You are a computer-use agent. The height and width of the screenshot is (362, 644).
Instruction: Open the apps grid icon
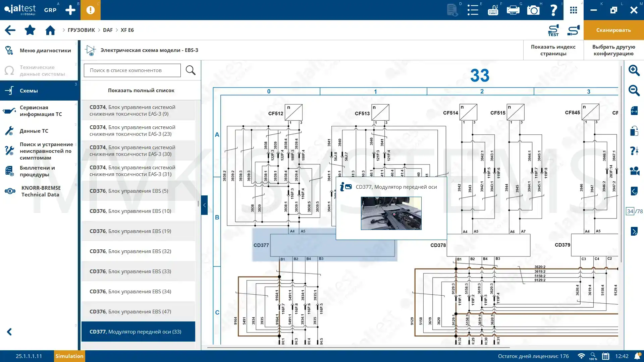(x=574, y=10)
